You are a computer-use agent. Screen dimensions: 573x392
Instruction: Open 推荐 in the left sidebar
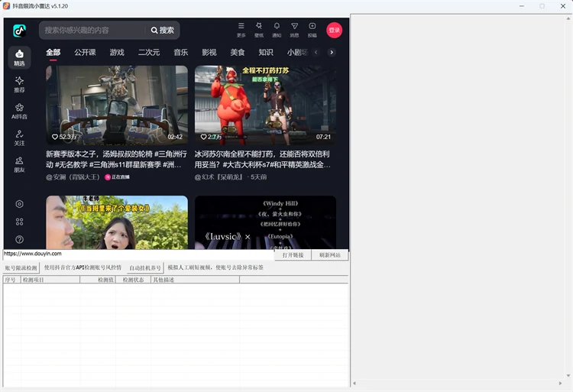(x=19, y=84)
